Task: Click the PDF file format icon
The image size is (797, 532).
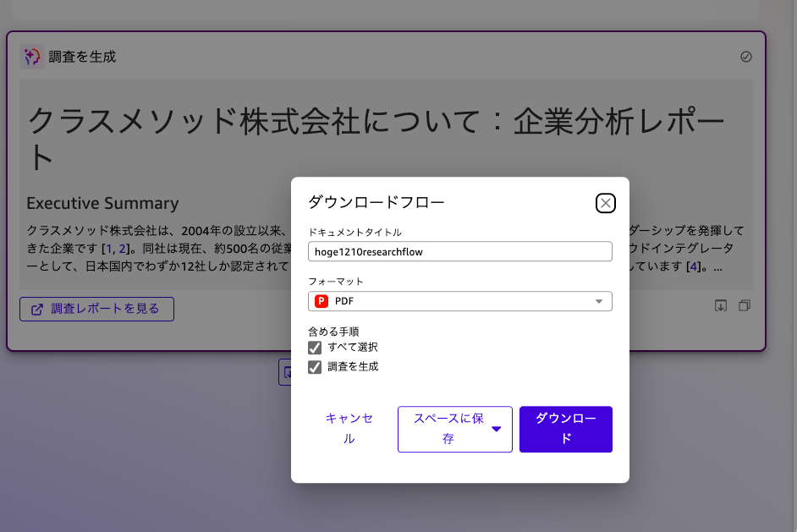Action: [x=320, y=301]
